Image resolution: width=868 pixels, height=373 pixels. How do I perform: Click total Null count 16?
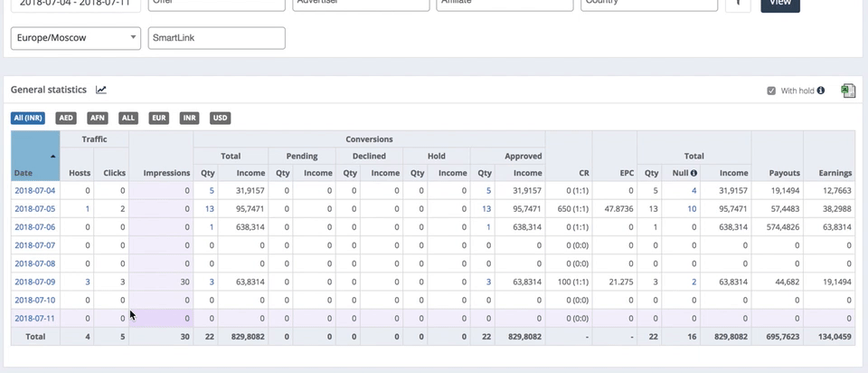[692, 337]
